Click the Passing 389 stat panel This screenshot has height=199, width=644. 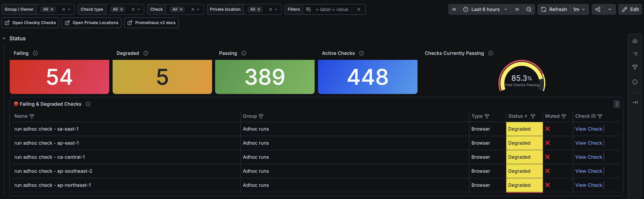click(x=265, y=77)
